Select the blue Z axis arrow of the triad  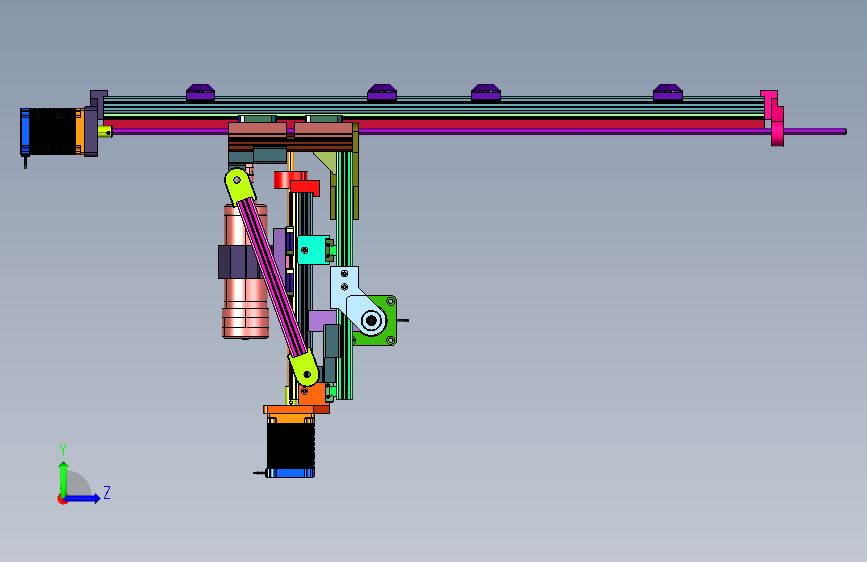point(83,498)
